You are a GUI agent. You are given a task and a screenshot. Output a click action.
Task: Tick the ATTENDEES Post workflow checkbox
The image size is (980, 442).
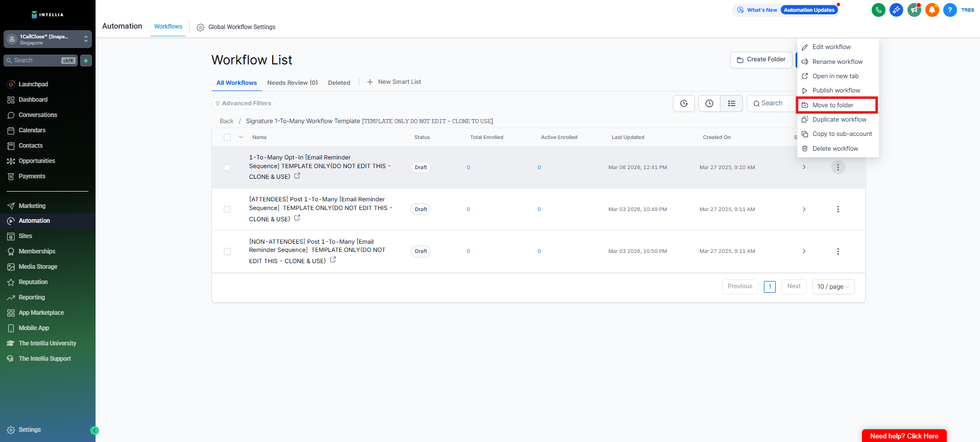pyautogui.click(x=227, y=210)
